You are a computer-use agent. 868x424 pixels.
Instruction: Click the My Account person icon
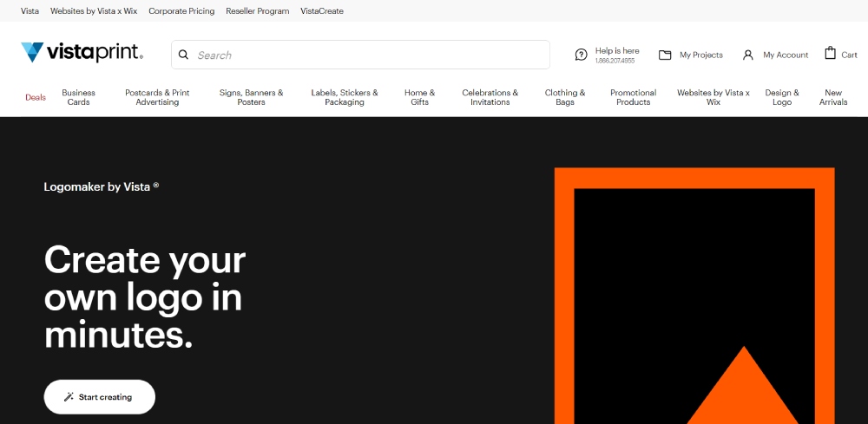(x=748, y=55)
